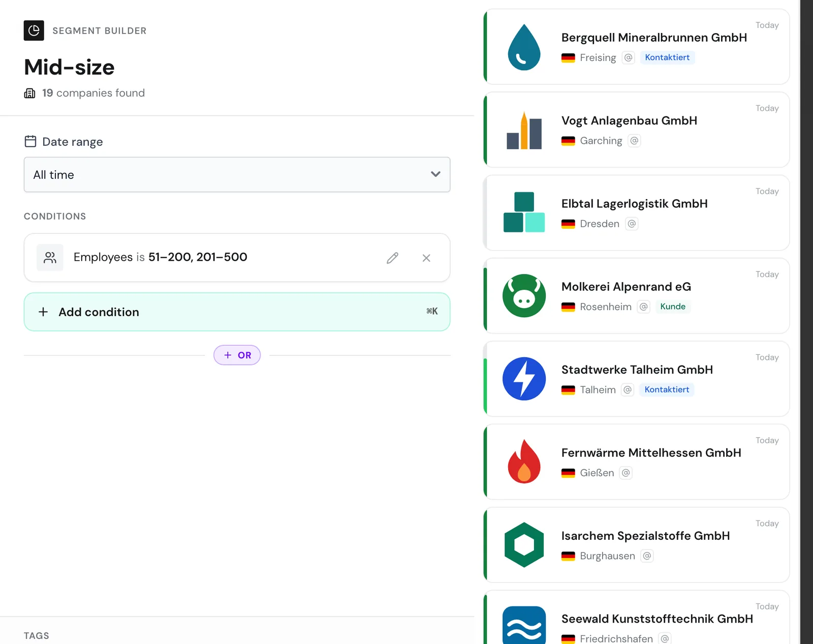
Task: Click the Isarchem Spezialstoffe hexagon logo
Action: (524, 544)
